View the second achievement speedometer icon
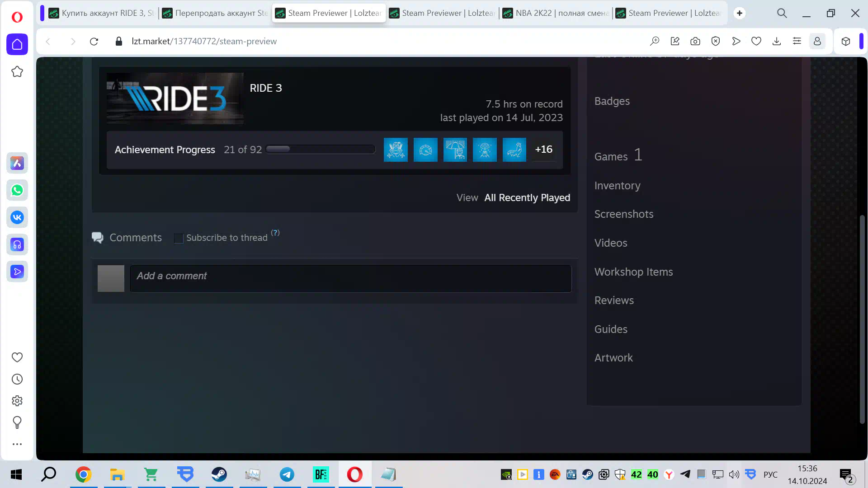 [425, 150]
